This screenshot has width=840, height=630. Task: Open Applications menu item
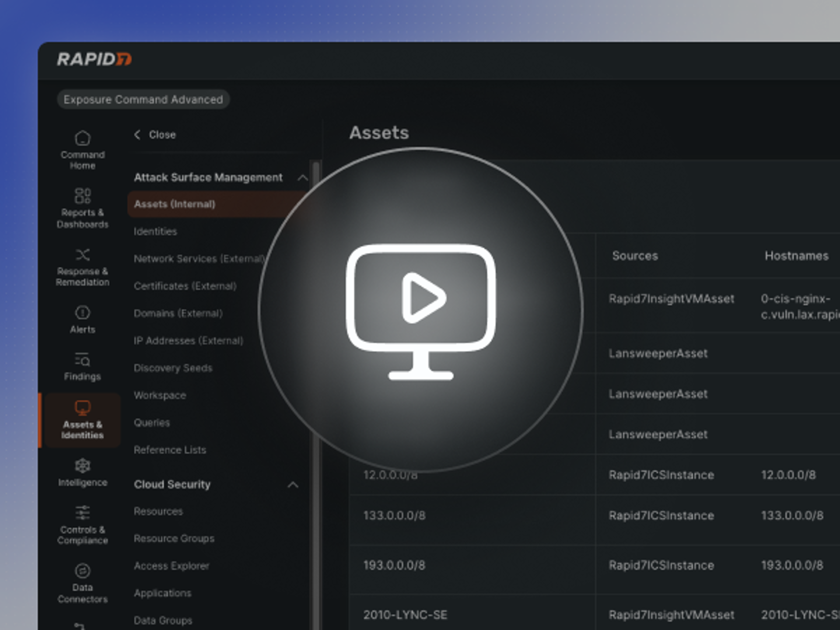tap(163, 593)
